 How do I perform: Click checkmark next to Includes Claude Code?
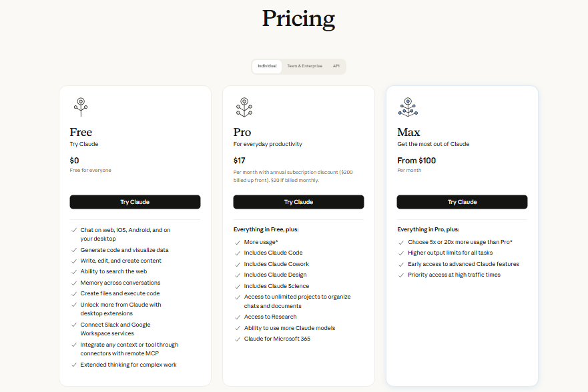point(238,253)
